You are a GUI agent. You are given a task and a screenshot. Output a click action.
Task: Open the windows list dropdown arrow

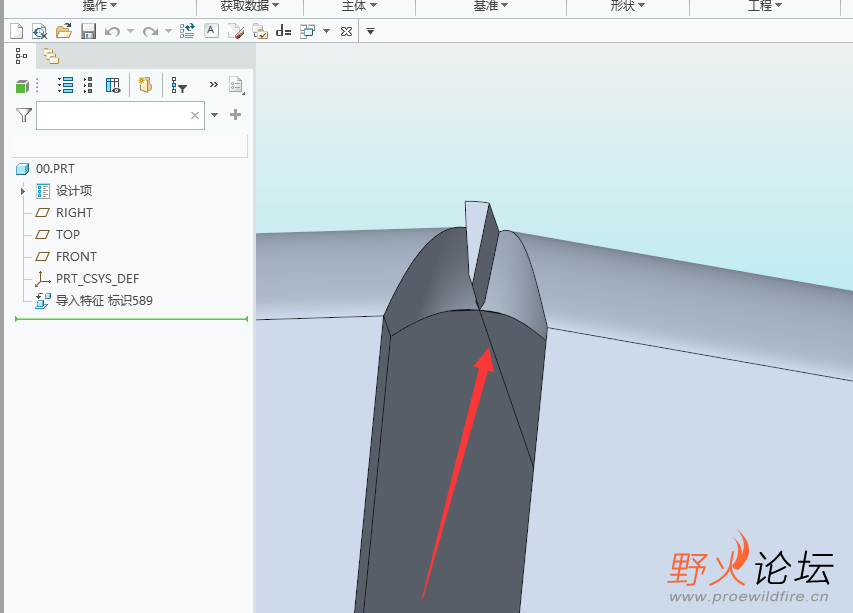coord(326,31)
